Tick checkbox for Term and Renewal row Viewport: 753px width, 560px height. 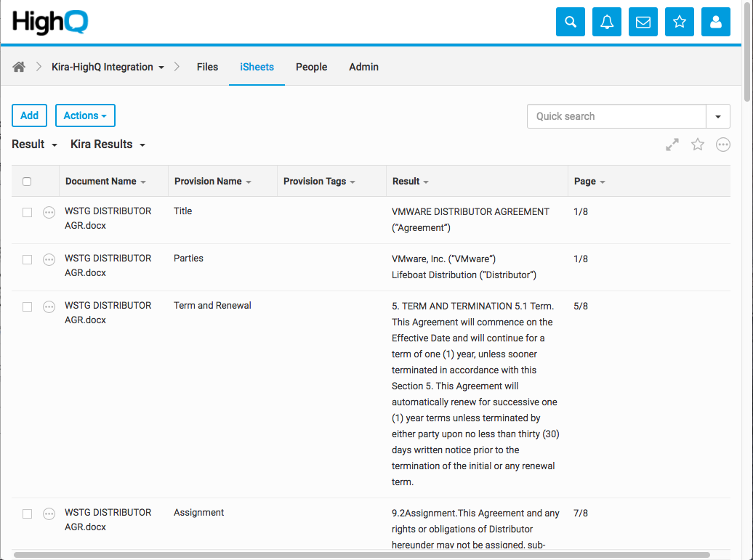pyautogui.click(x=28, y=307)
